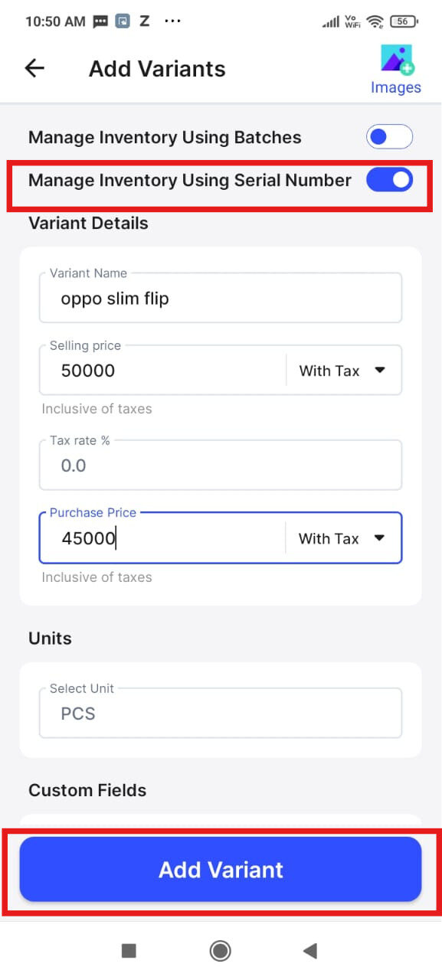
Task: Disable Manage Inventory Using Serial Number toggle
Action: tap(389, 181)
